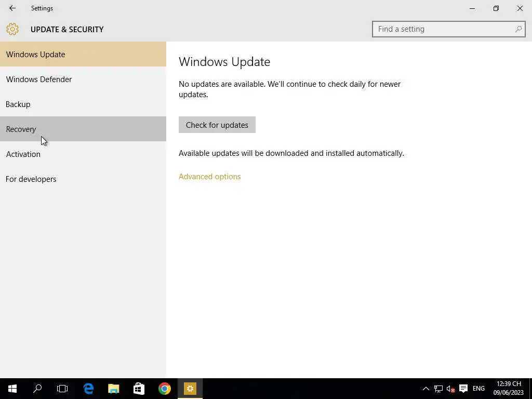532x399 pixels.
Task: Open the clock and date flyout
Action: pyautogui.click(x=509, y=389)
